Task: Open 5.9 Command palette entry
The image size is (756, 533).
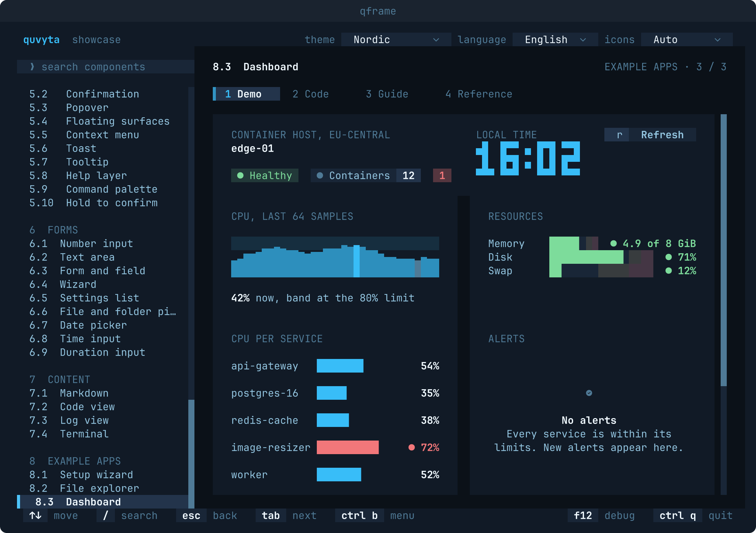Action: click(x=103, y=189)
